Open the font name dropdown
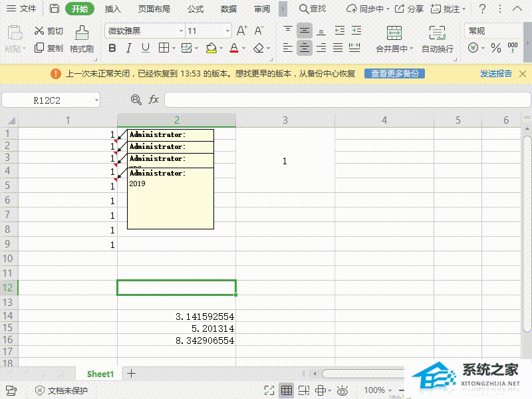This screenshot has height=399, width=532. pos(182,30)
